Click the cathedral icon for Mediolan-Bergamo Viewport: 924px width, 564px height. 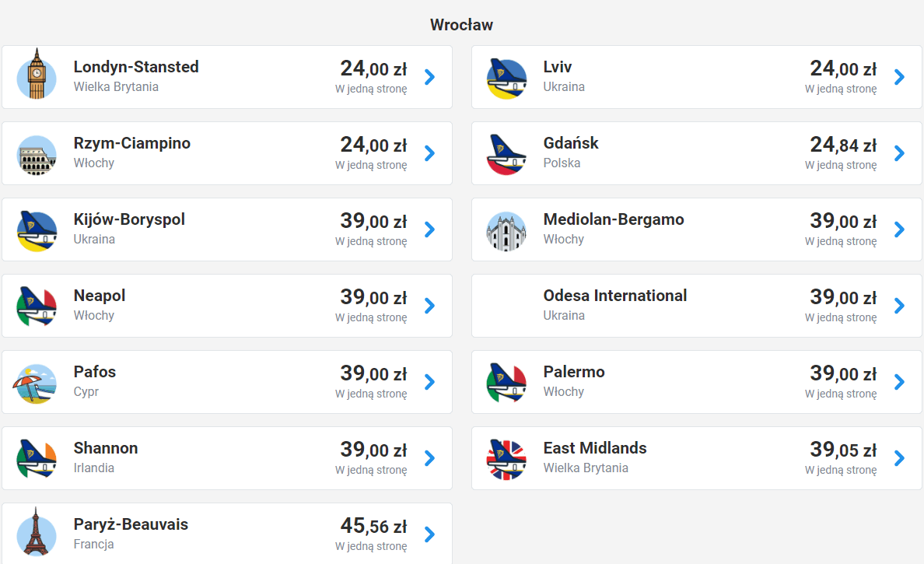[x=506, y=229]
